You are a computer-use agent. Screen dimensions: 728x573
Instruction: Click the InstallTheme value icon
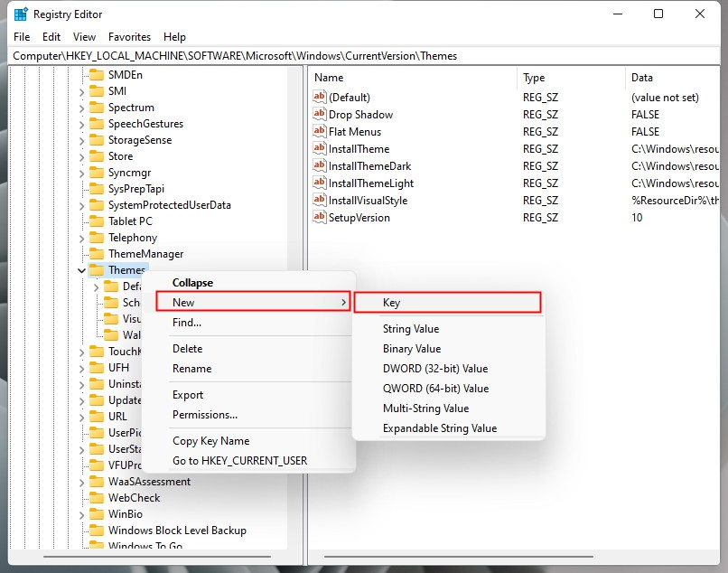point(319,148)
